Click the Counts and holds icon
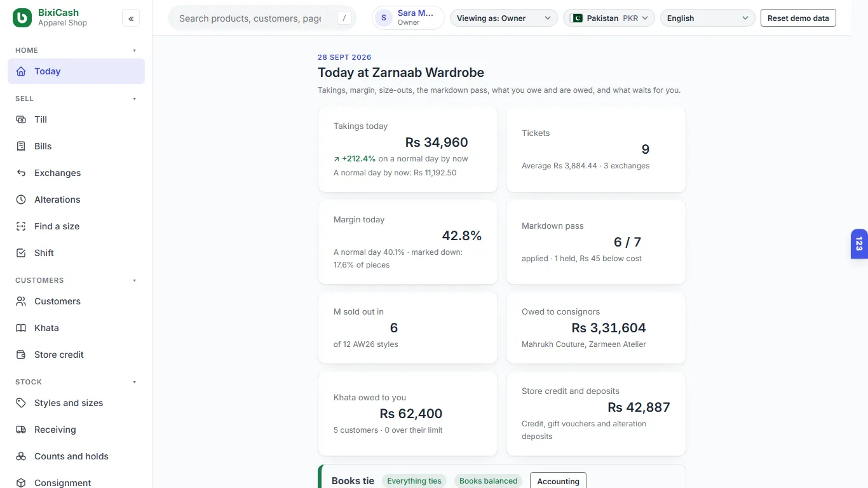This screenshot has height=488, width=868. [22, 456]
